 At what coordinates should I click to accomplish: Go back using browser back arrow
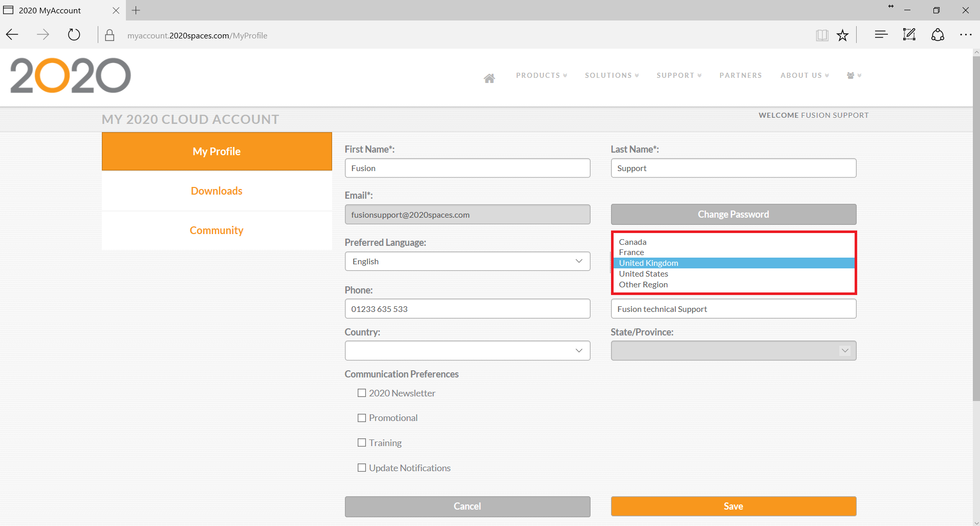click(x=12, y=35)
